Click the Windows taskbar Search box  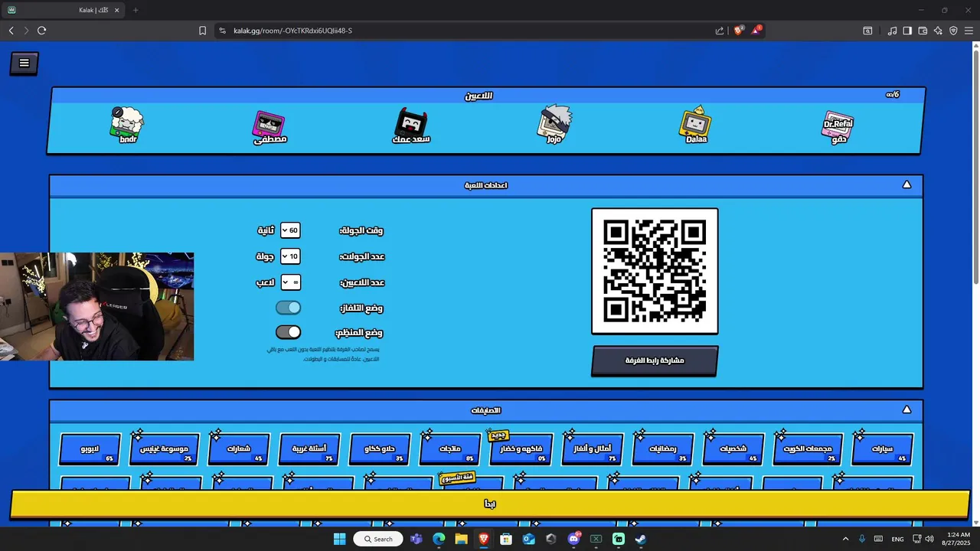(378, 539)
